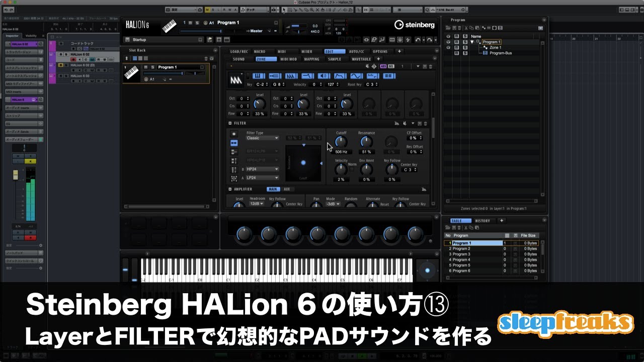Image resolution: width=644 pixels, height=362 pixels.
Task: Add new editor tab with plus next to OPTIONS
Action: [399, 51]
